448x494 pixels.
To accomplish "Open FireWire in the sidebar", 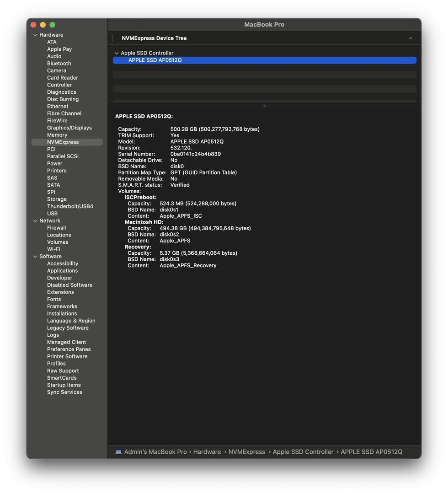I will point(57,121).
